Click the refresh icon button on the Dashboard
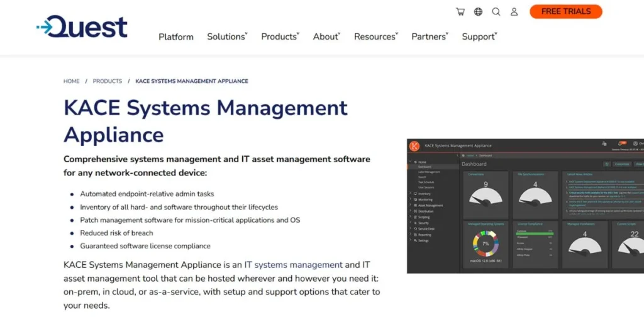The width and height of the screenshot is (644, 322). [x=606, y=164]
